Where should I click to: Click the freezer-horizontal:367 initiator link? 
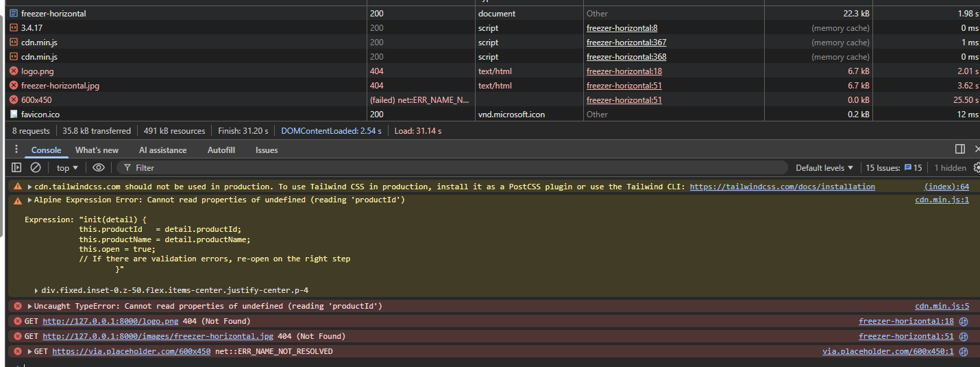pos(626,43)
